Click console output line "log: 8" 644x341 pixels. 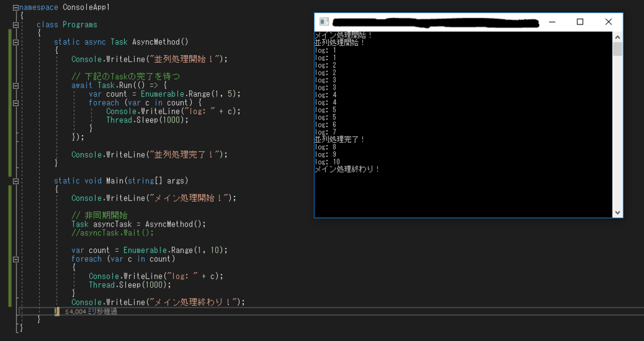326,147
